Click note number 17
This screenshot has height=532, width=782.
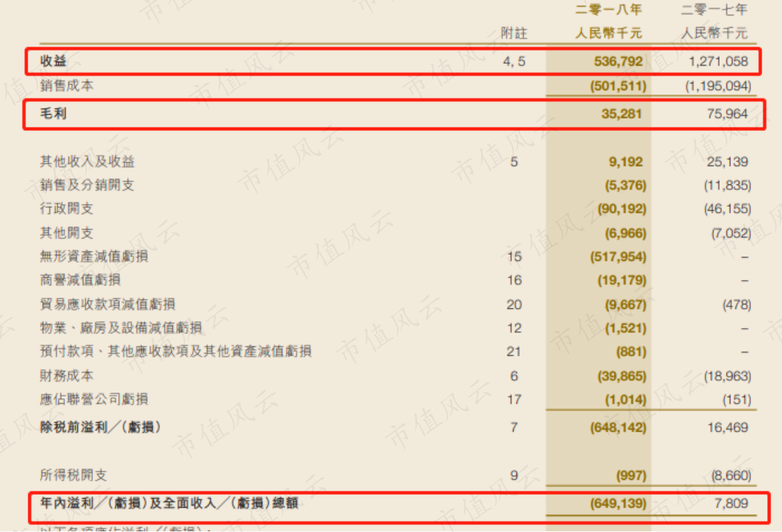tap(514, 399)
